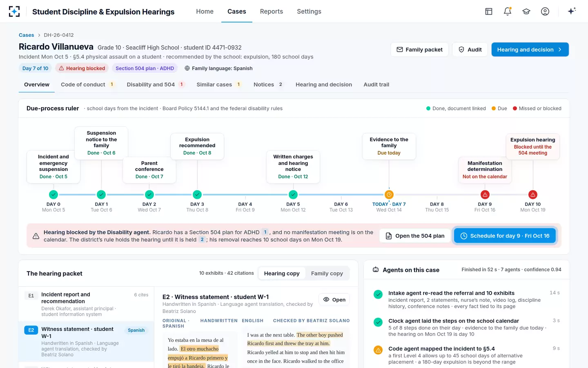The image size is (588, 368).
Task: Switch packet view to Hearing copy
Action: coord(282,274)
